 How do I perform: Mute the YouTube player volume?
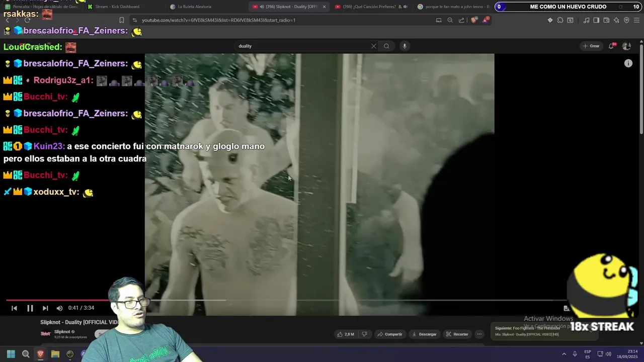[x=59, y=308]
